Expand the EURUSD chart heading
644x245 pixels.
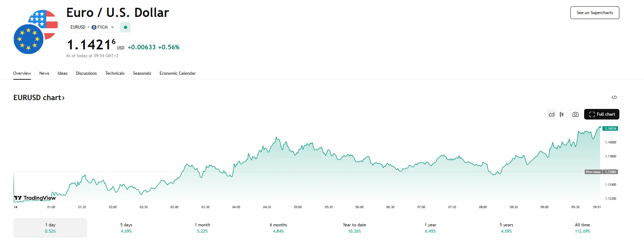[39, 98]
